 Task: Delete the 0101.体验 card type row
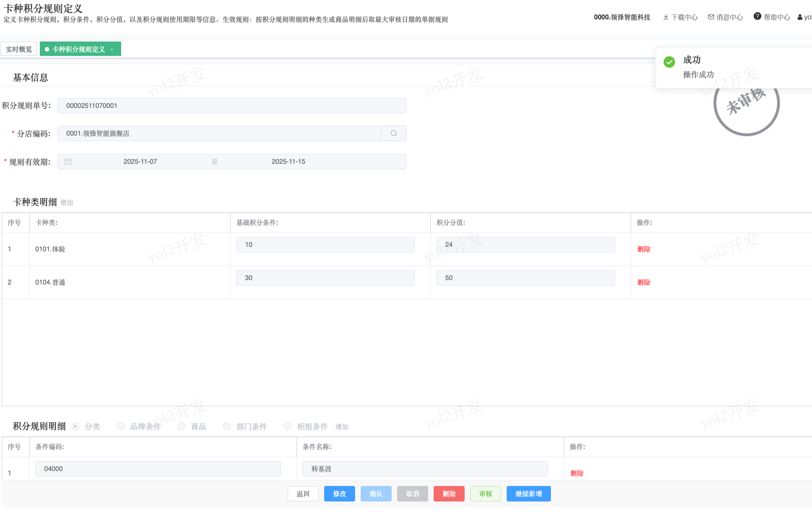[x=644, y=249]
